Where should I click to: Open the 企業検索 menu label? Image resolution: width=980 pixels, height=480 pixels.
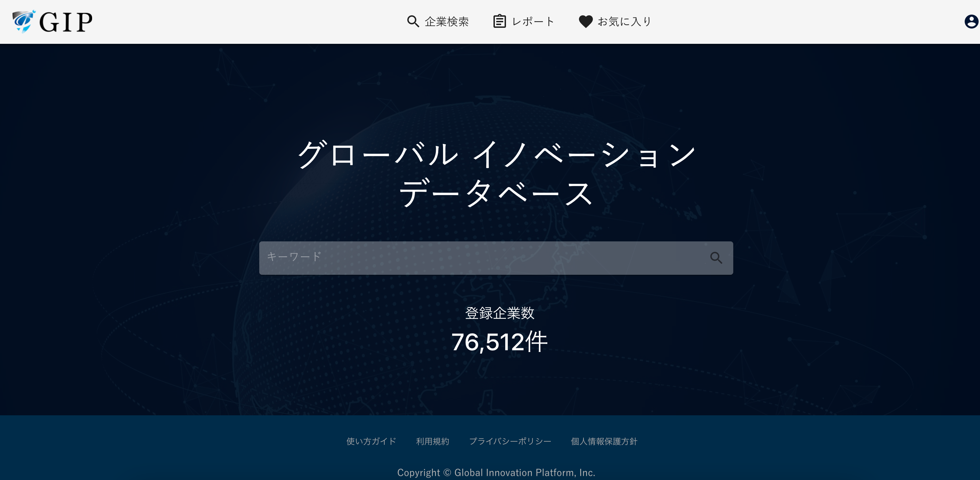pos(447,22)
